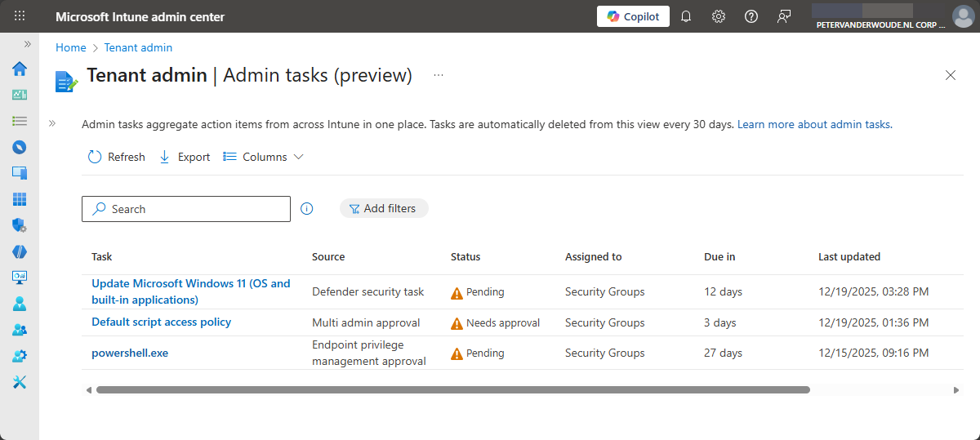Image resolution: width=980 pixels, height=440 pixels.
Task: Open Troubleshooting wrench icon in sidebar
Action: [x=20, y=382]
